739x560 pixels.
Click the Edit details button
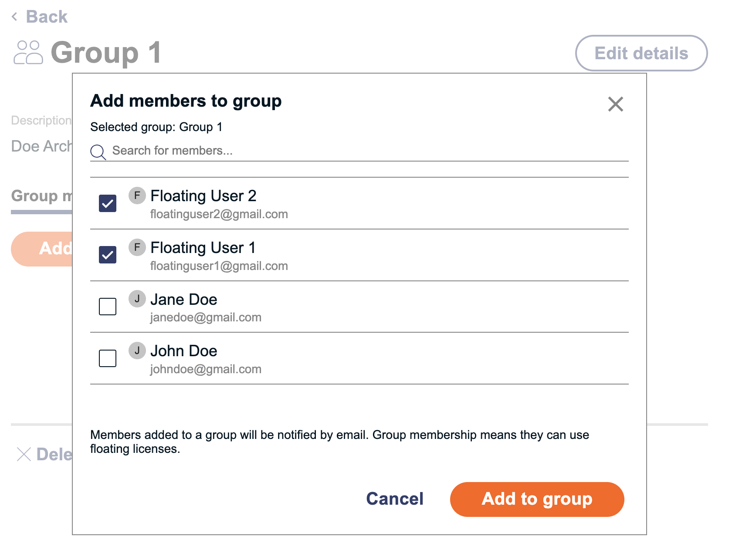pos(641,53)
